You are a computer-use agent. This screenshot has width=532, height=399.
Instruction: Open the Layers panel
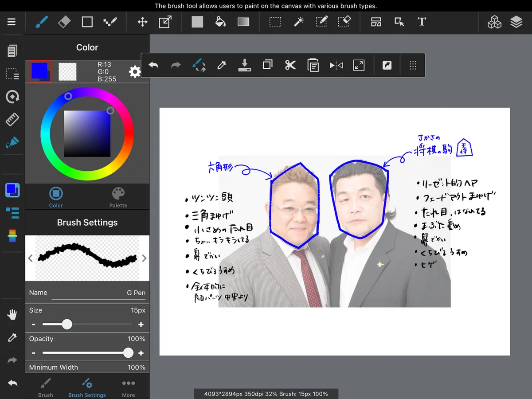pyautogui.click(x=516, y=22)
